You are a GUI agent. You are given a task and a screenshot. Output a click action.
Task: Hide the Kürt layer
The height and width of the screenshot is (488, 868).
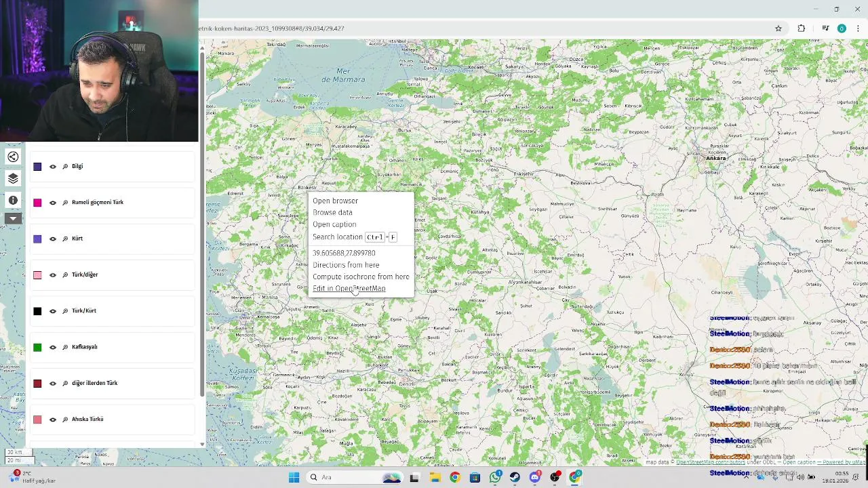[52, 239]
